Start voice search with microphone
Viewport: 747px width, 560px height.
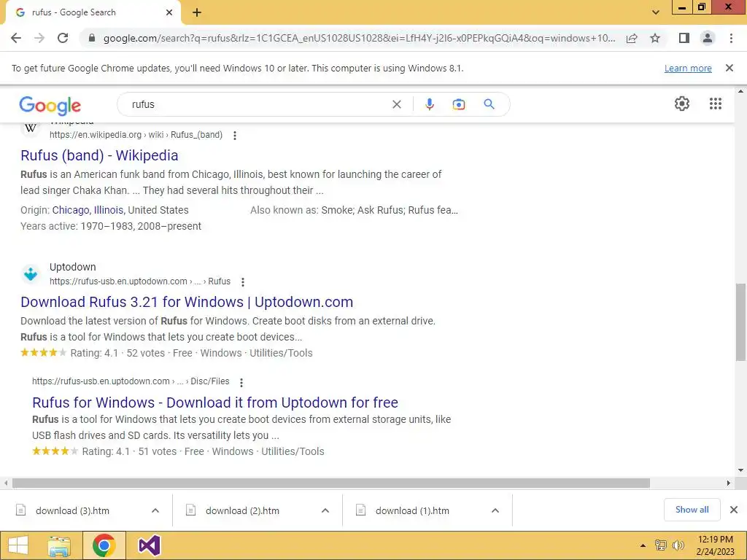tap(429, 104)
